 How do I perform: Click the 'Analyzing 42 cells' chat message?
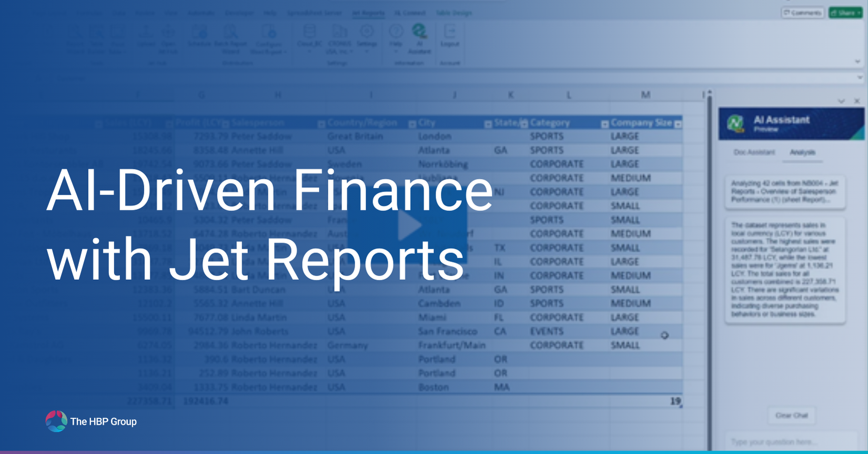click(x=785, y=191)
